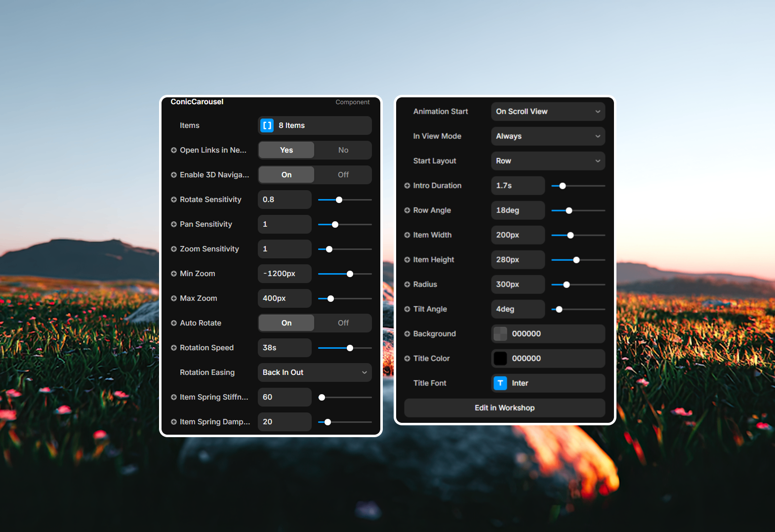Click the plus icon beside Radius
The height and width of the screenshot is (532, 775).
pyautogui.click(x=407, y=285)
